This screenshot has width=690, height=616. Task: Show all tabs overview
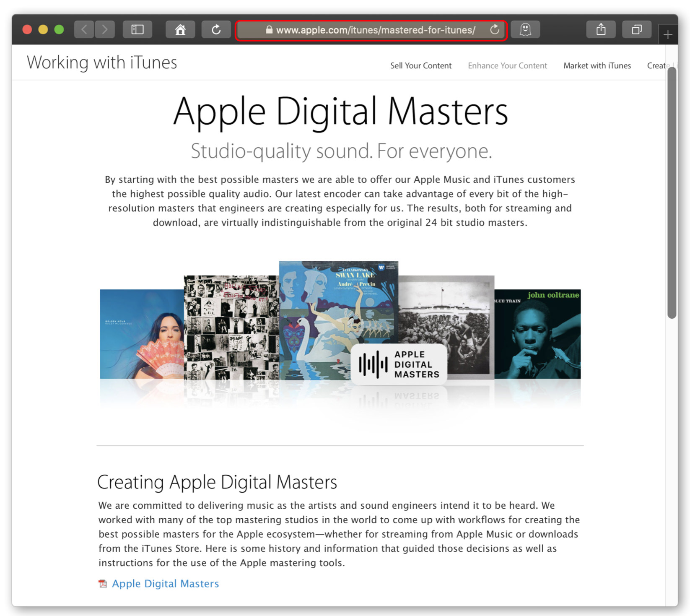(637, 30)
